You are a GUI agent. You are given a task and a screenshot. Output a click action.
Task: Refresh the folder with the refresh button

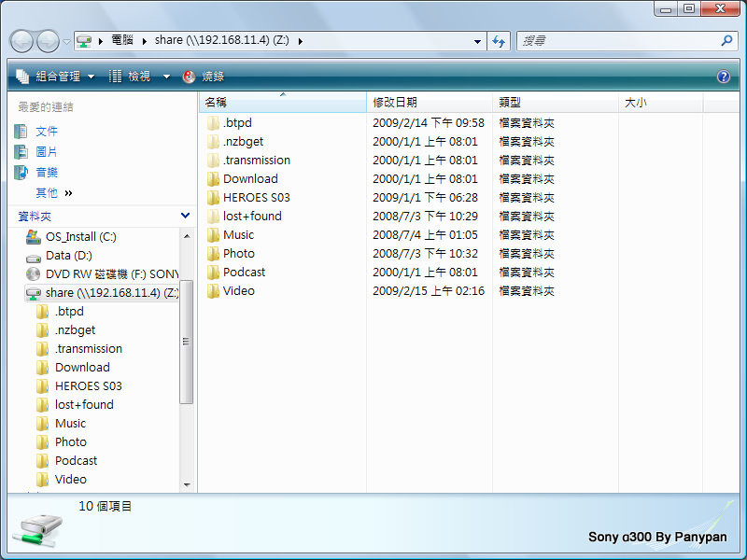click(x=499, y=41)
